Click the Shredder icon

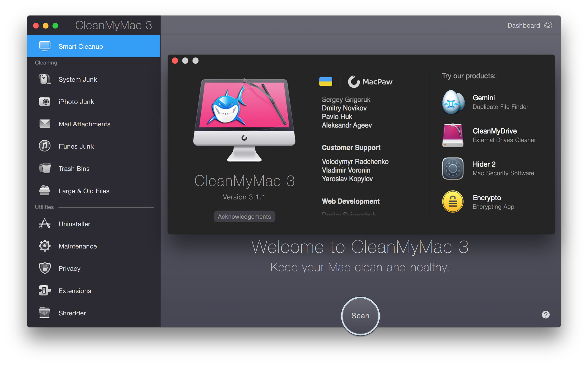[45, 313]
